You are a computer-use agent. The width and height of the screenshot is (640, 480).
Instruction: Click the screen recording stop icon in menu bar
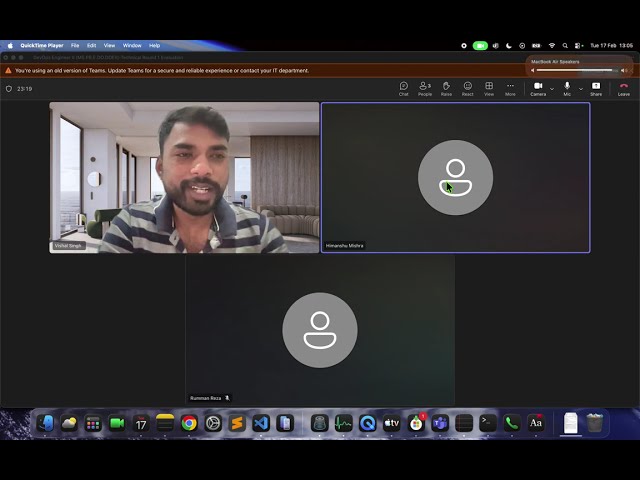pyautogui.click(x=464, y=46)
